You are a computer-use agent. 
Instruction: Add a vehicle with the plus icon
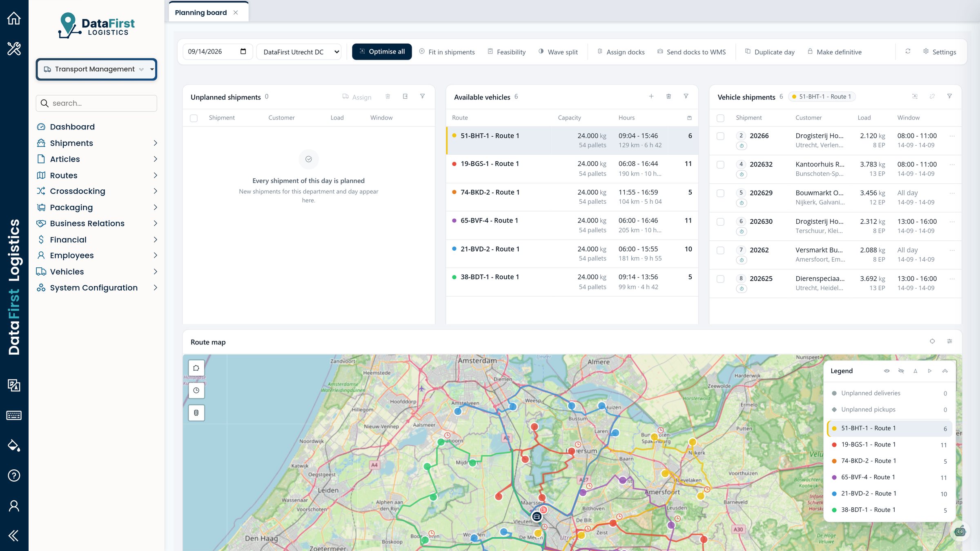tap(651, 96)
